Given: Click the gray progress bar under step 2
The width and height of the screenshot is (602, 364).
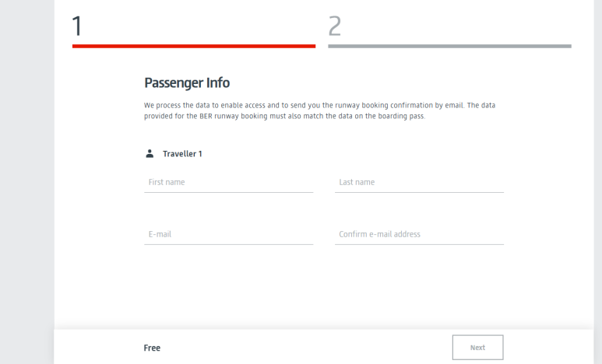Looking at the screenshot, I should [x=449, y=46].
